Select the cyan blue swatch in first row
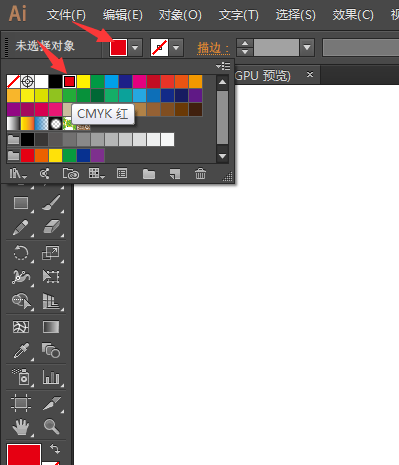The image size is (399, 465). [x=111, y=82]
